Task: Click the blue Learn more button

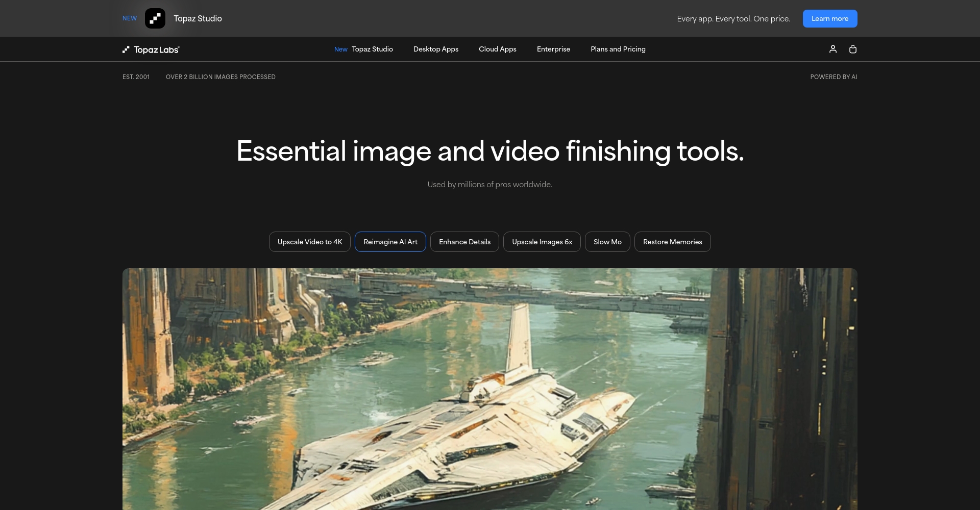Action: [x=829, y=18]
